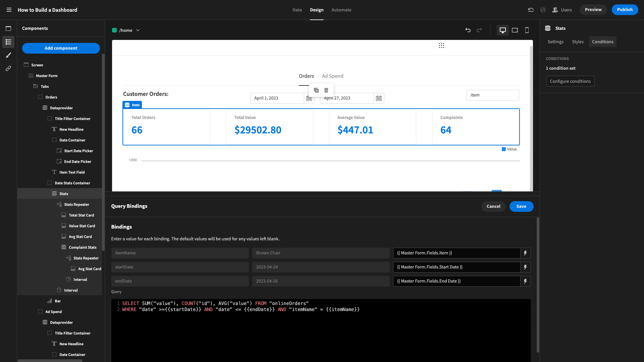Click the revert app icon in top bar

tap(531, 10)
